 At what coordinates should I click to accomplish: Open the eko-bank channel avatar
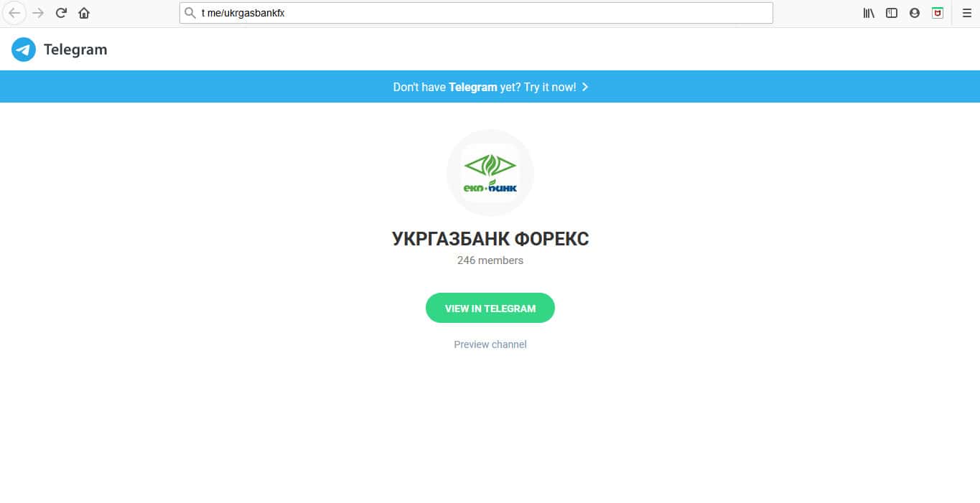coord(490,173)
